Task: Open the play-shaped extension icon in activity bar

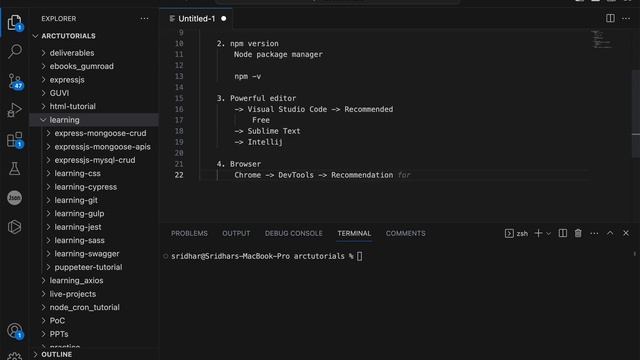Action: tap(15, 227)
